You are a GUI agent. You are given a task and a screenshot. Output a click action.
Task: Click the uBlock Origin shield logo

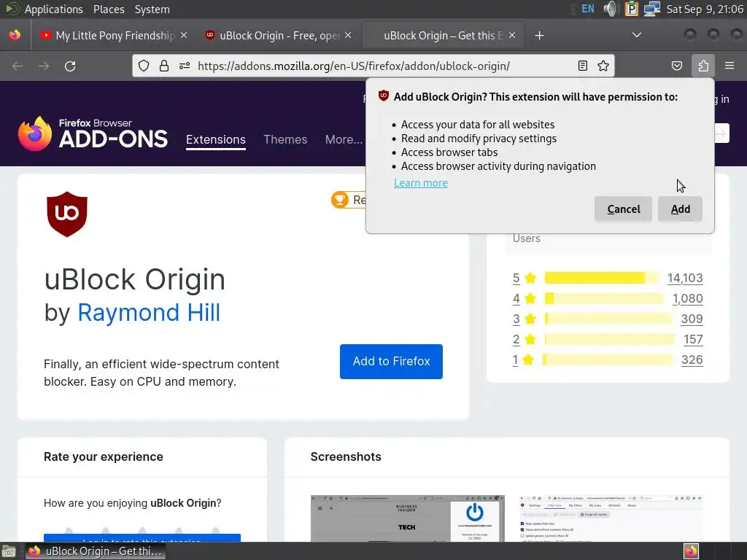(67, 214)
